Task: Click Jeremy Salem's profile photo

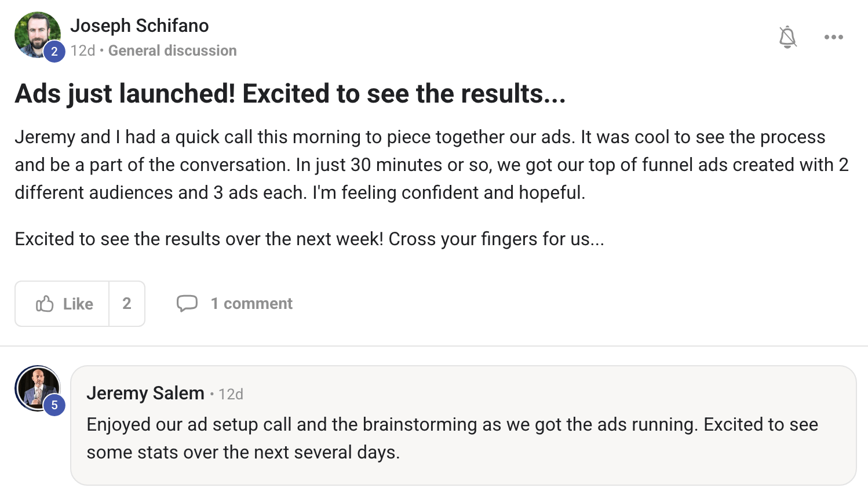Action: click(36, 387)
